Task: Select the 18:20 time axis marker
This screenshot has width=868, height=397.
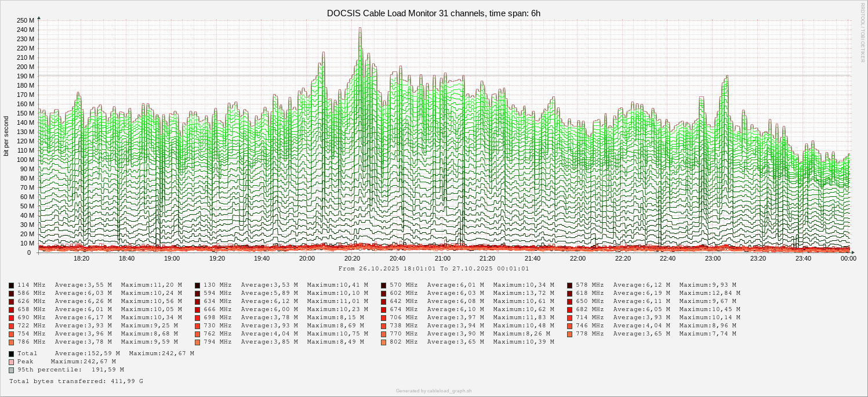Action: (x=81, y=259)
